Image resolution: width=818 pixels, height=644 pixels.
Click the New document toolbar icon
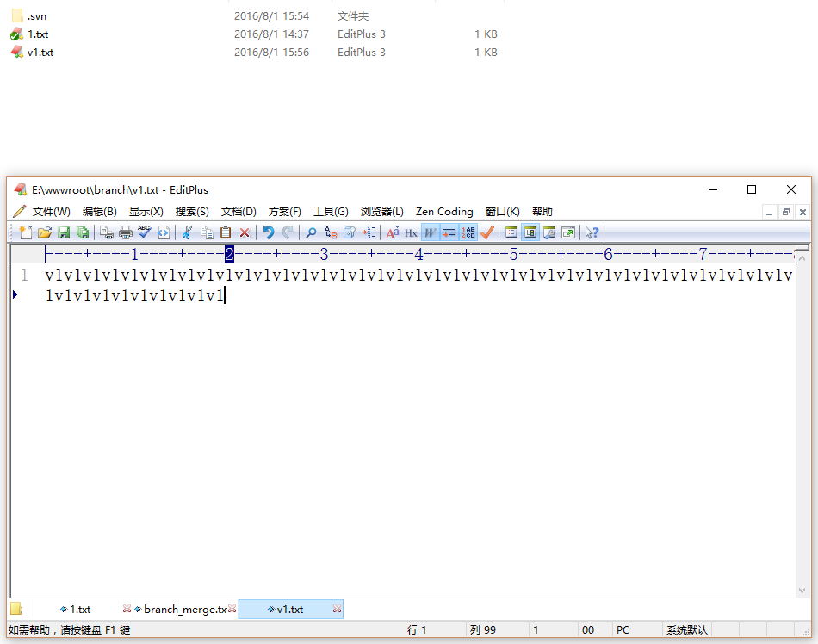click(x=25, y=232)
